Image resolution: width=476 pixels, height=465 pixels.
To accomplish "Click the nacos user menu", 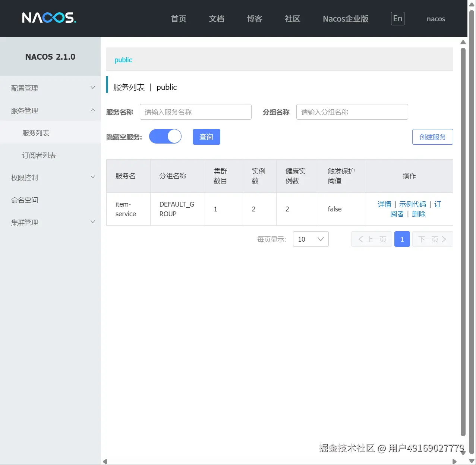I will coord(436,19).
